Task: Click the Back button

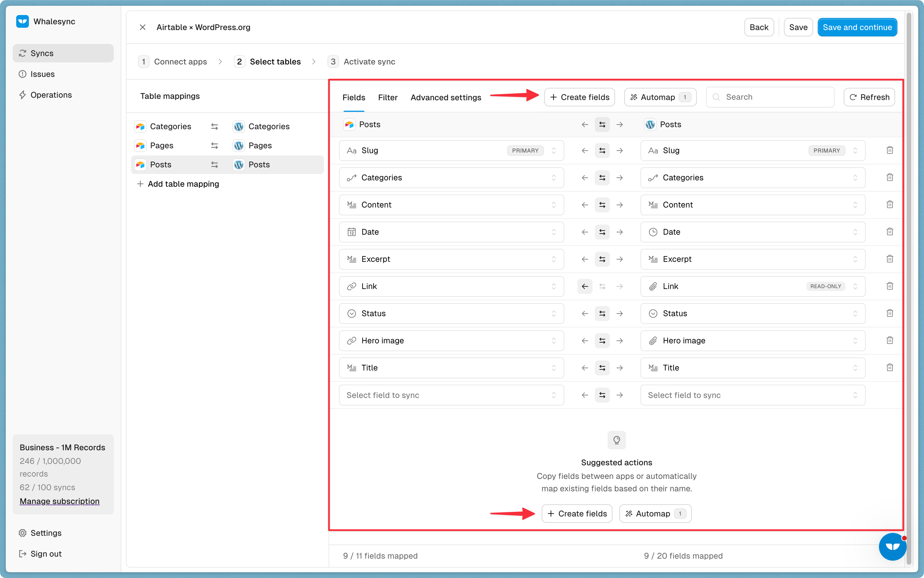Action: click(759, 27)
